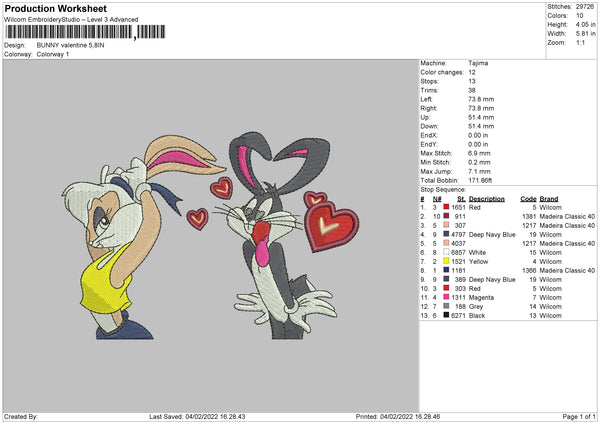The image size is (600, 424).
Task: Click the blue swatch for thread 1181
Action: 446,270
